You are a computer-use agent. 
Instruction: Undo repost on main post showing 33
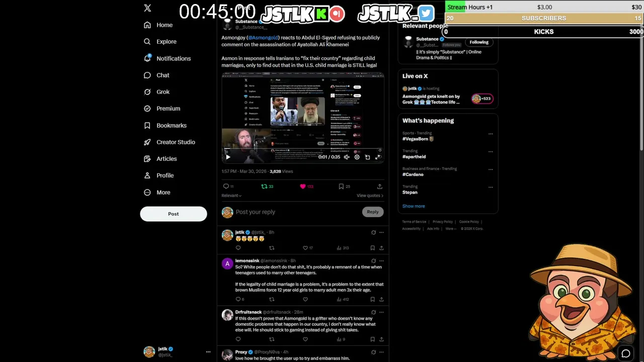(x=267, y=187)
